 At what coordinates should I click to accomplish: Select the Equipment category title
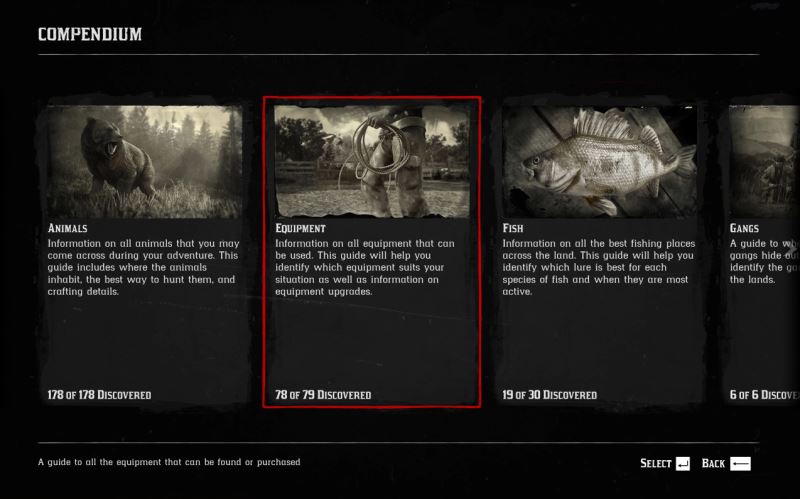(x=300, y=228)
